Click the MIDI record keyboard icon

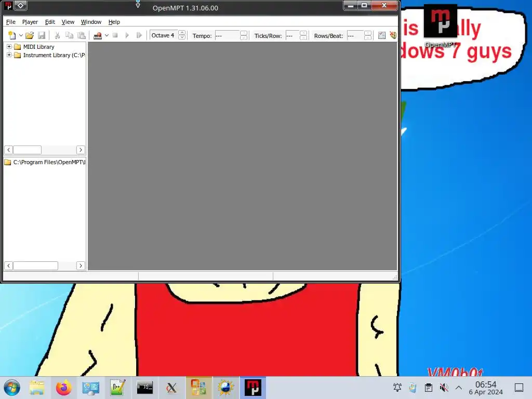click(98, 35)
